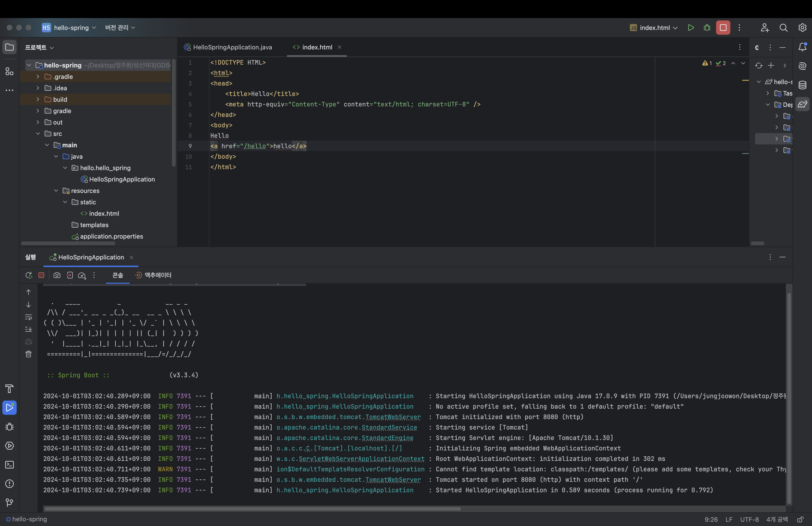Expand the out folder
Viewport: 812px width, 526px height.
point(38,122)
